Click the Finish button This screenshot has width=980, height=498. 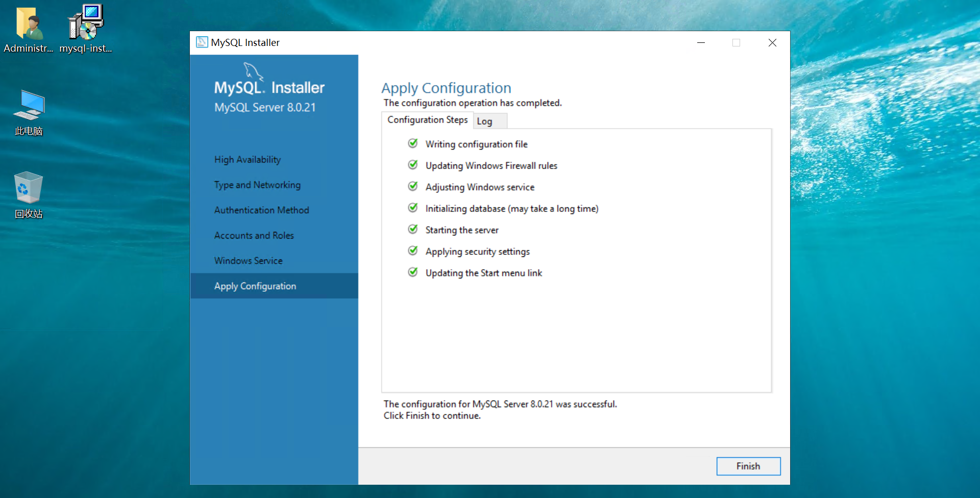(748, 466)
